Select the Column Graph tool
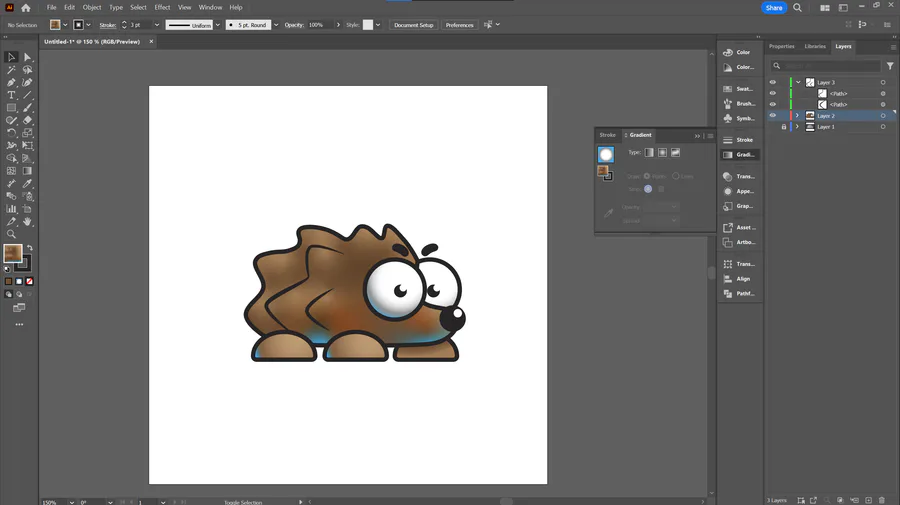The width and height of the screenshot is (900, 505). point(11,209)
